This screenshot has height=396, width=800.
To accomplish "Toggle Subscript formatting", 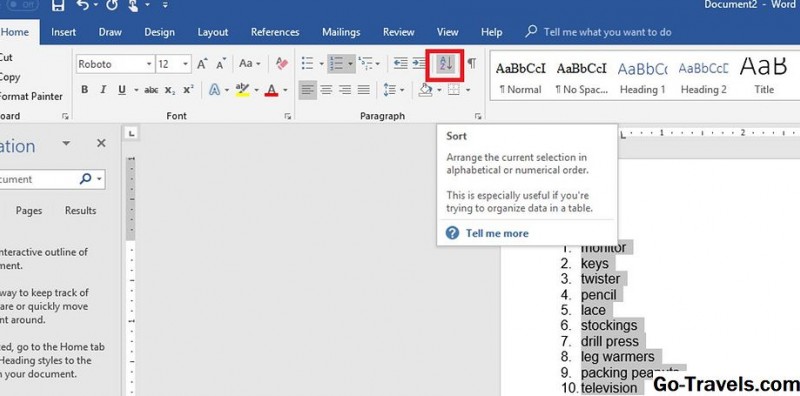I will point(170,90).
